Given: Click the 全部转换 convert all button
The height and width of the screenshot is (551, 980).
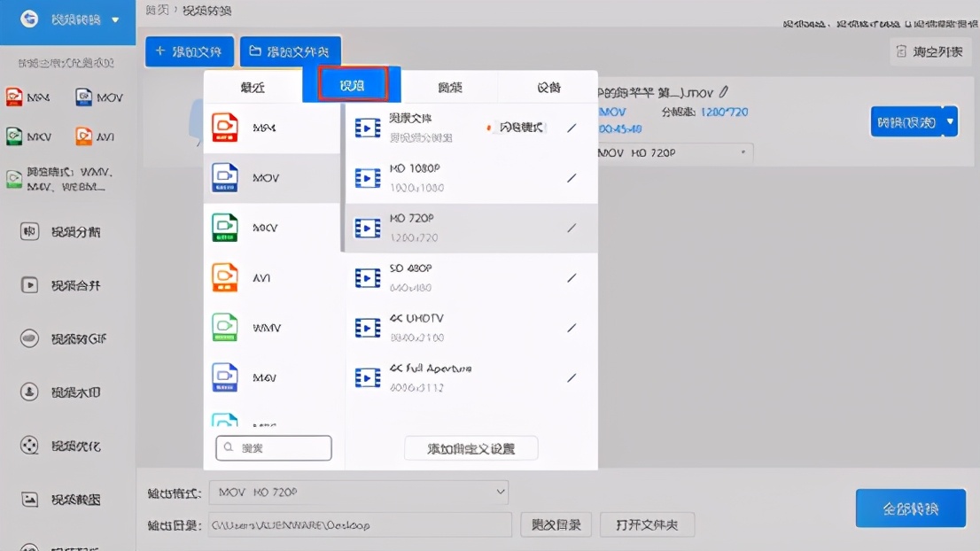Looking at the screenshot, I should (x=910, y=508).
